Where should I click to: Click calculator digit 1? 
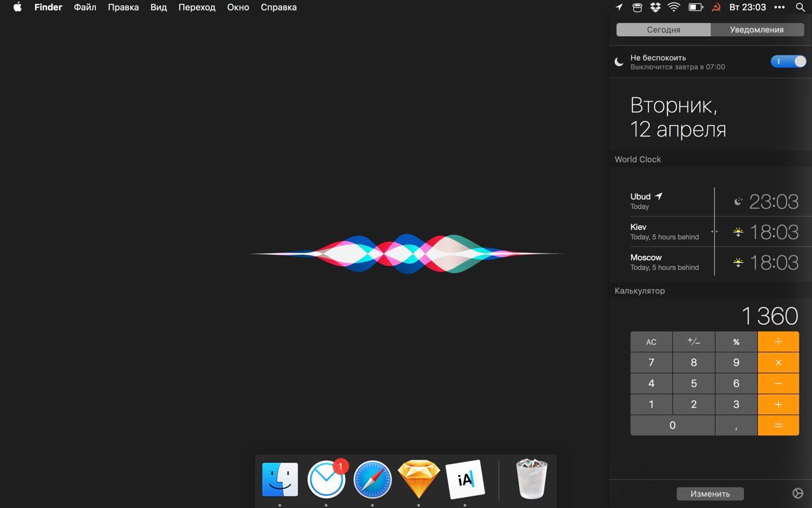tap(651, 404)
